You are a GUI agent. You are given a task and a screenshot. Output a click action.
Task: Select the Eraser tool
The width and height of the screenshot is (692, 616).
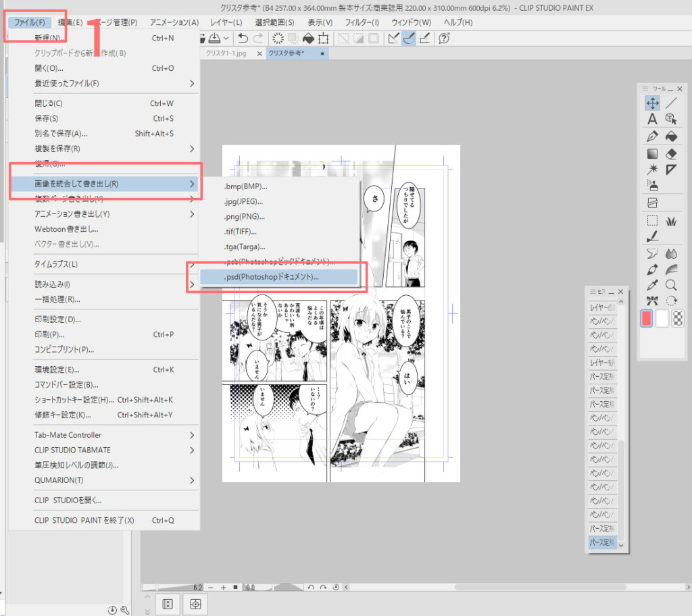(x=671, y=153)
